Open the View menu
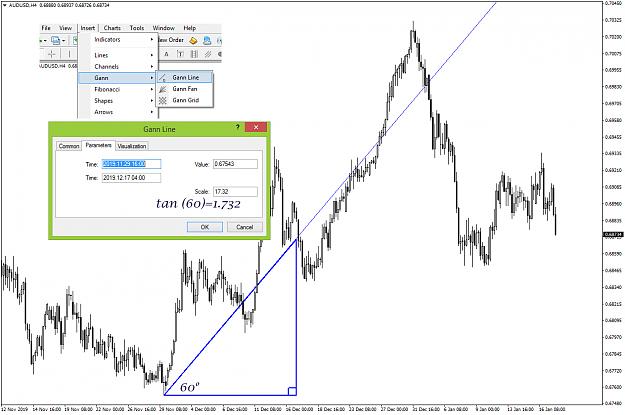This screenshot has height=415, width=625. coord(65,28)
